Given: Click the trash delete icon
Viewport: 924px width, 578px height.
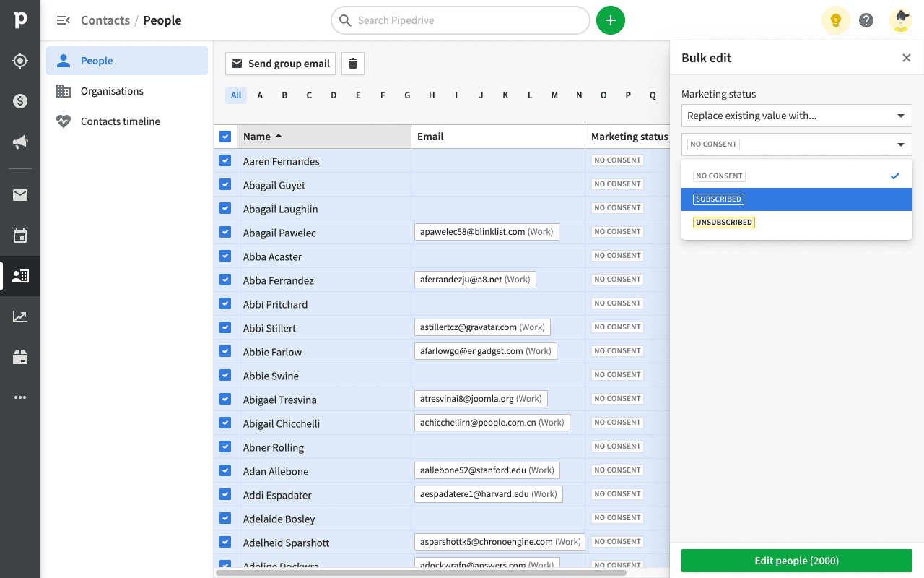Looking at the screenshot, I should click(352, 64).
